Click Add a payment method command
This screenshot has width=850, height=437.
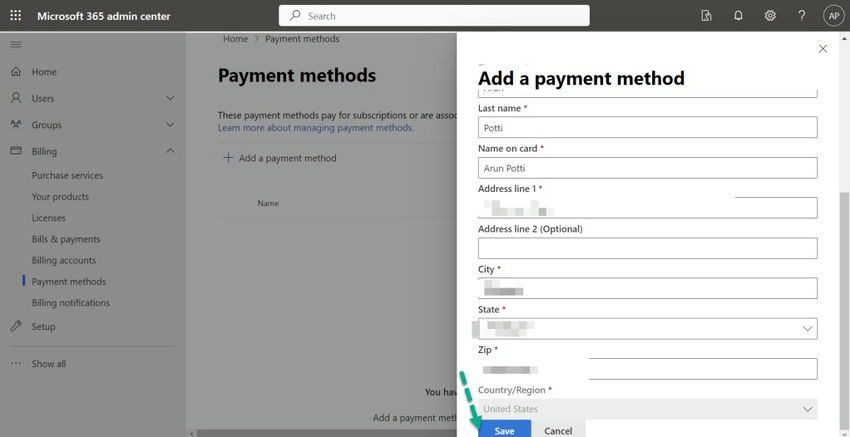[287, 158]
